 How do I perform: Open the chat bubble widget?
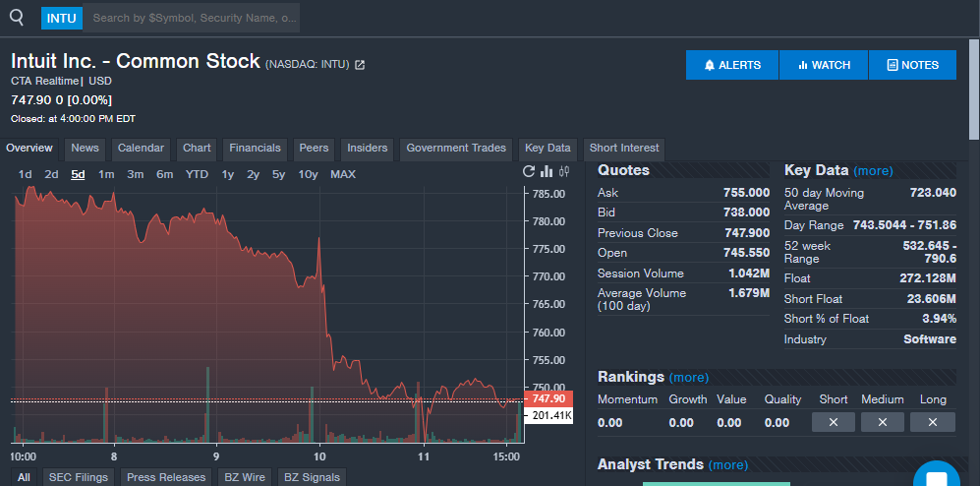(936, 476)
